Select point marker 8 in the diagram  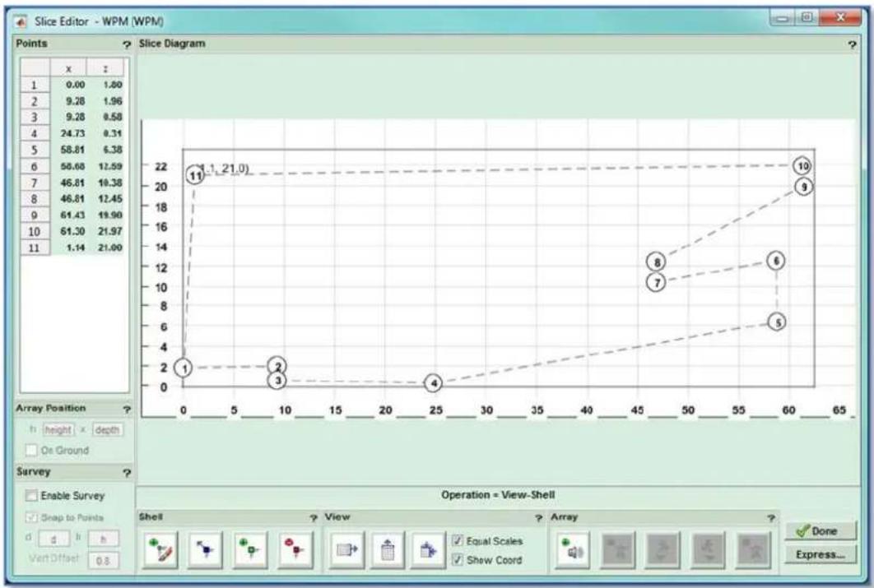(x=657, y=262)
